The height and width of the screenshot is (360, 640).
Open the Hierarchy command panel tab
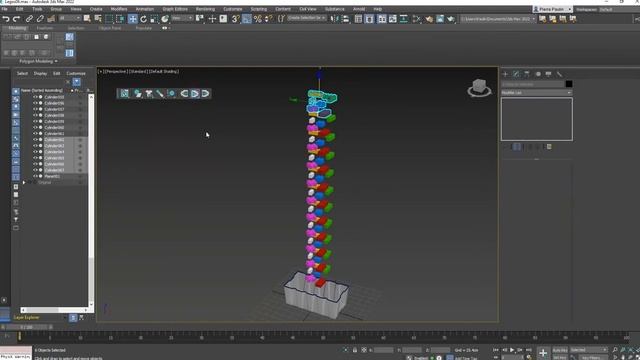point(527,74)
